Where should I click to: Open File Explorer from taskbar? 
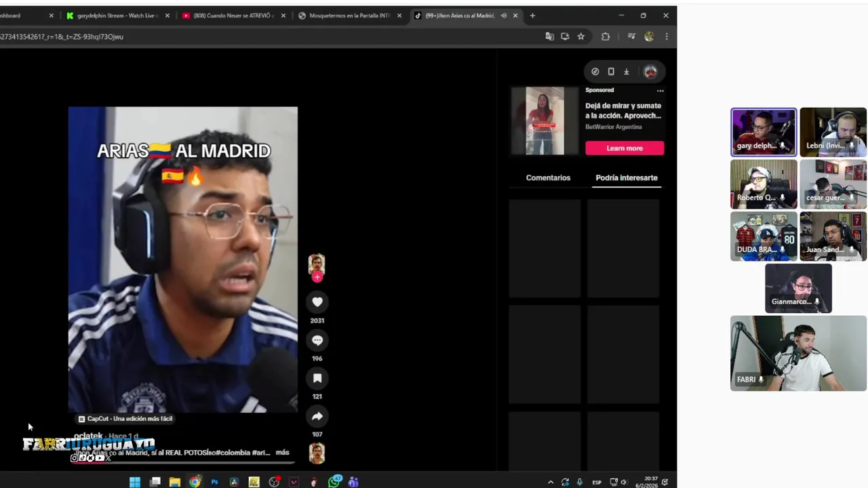click(175, 482)
